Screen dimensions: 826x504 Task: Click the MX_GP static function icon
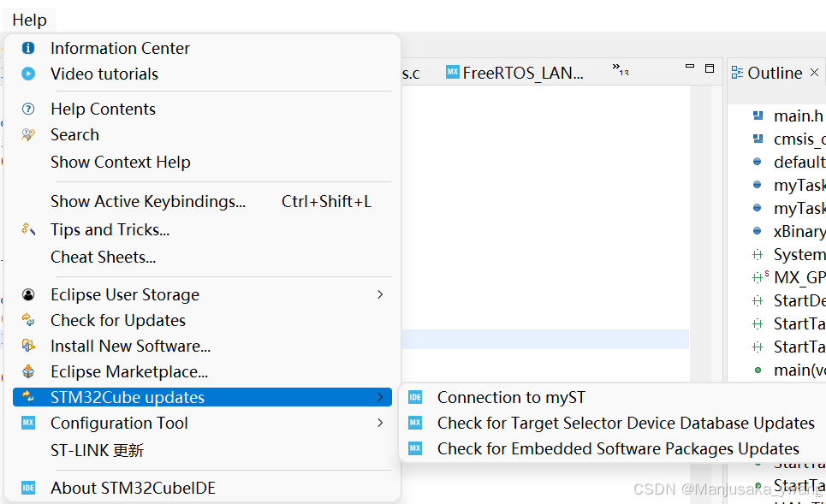(759, 277)
